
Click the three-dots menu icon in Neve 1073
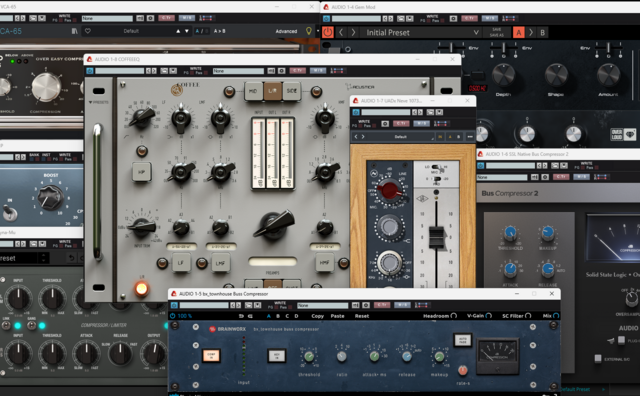[x=470, y=137]
